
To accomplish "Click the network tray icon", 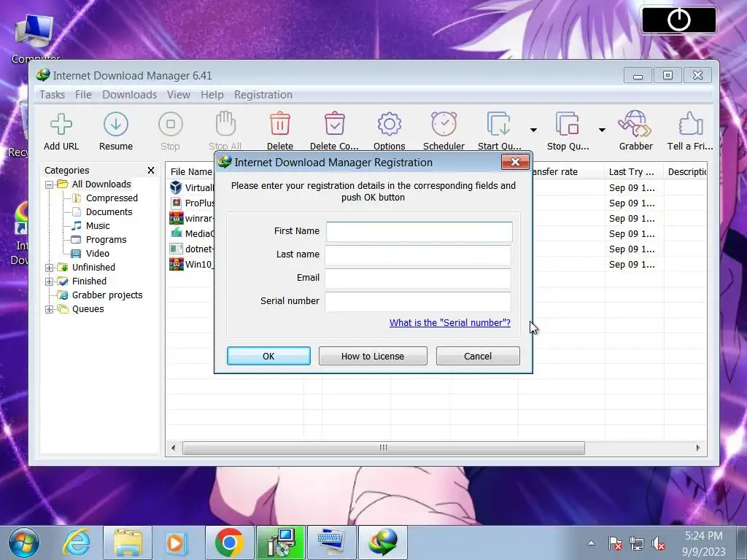I will 636,543.
